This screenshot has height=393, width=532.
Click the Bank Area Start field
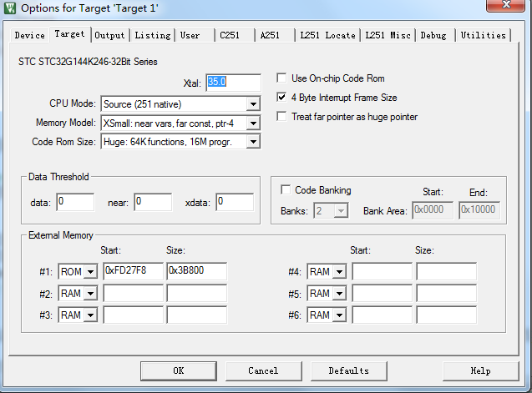click(x=433, y=210)
